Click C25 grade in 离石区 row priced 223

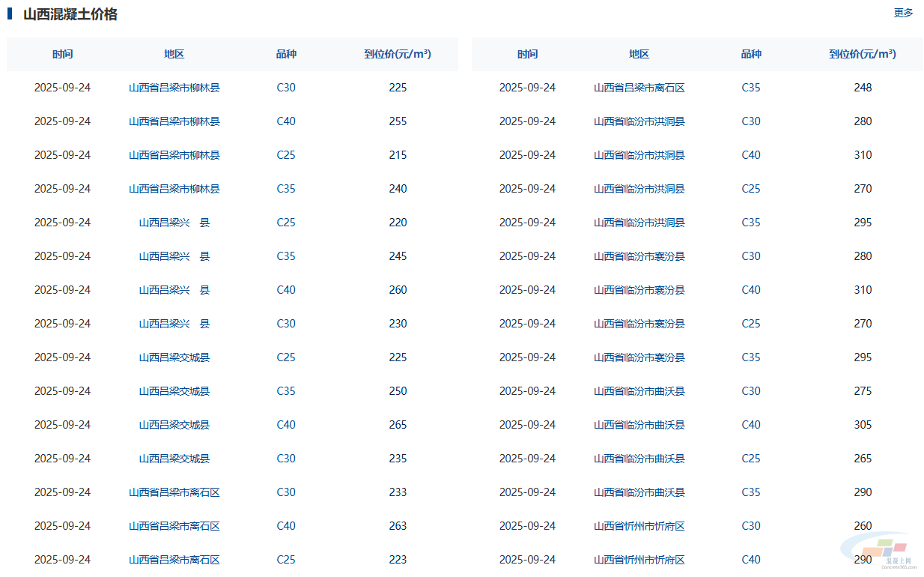tap(286, 560)
